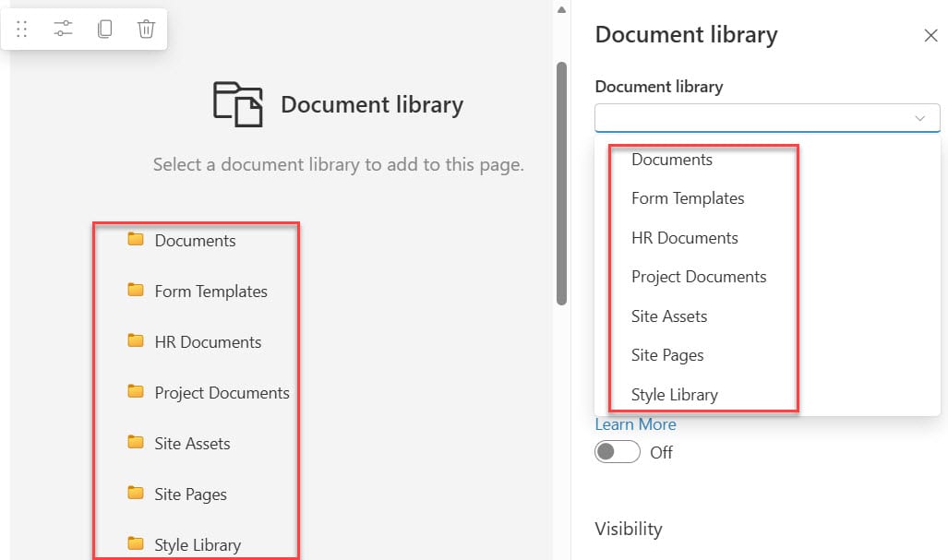Delete the web part with the trash icon
Viewport: 948px width, 560px height.
tap(146, 29)
